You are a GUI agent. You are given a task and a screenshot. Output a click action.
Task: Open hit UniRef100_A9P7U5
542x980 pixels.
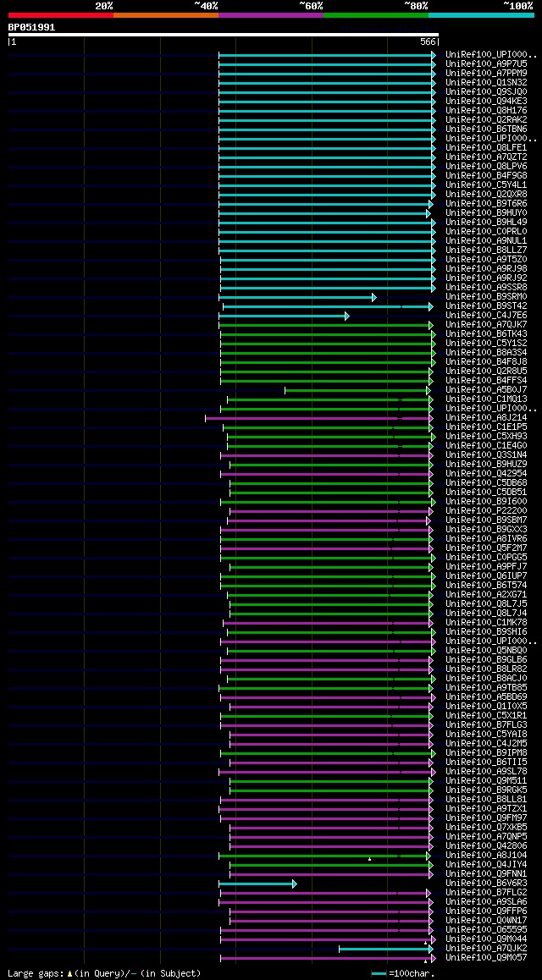point(486,63)
